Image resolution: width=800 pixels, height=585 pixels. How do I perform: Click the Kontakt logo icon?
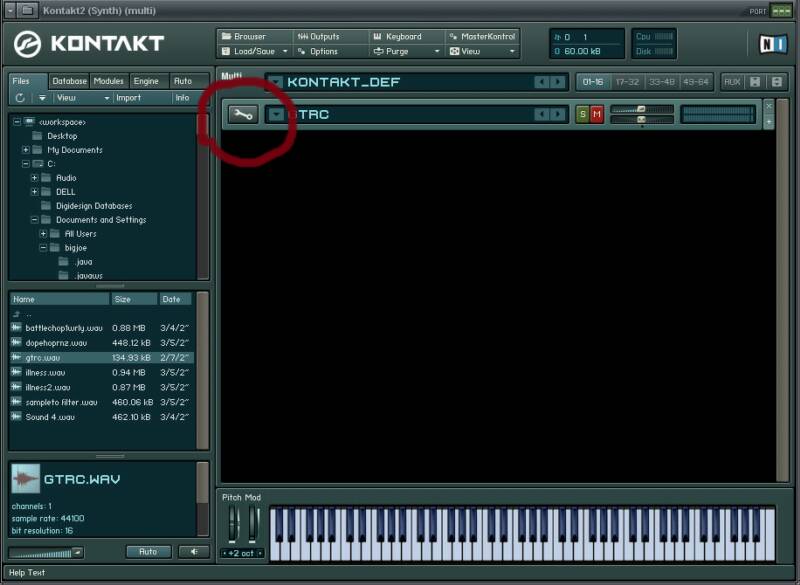(x=27, y=44)
